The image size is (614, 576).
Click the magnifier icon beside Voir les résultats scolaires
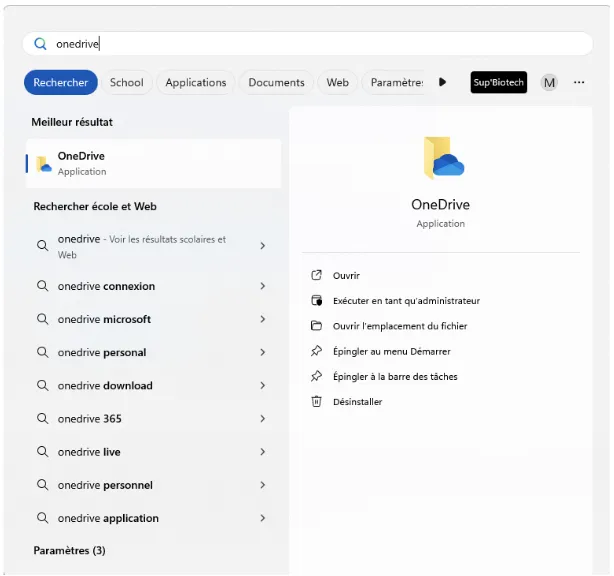click(42, 246)
